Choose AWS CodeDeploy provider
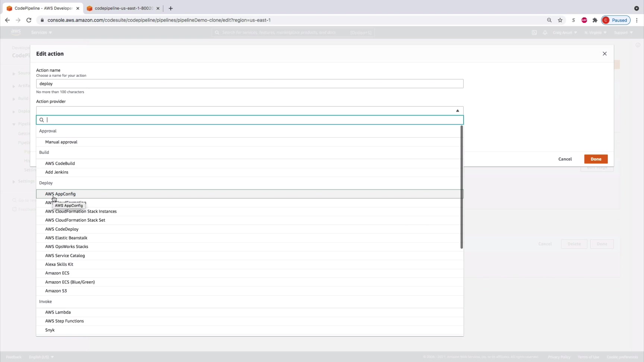The height and width of the screenshot is (362, 644). (248, 229)
